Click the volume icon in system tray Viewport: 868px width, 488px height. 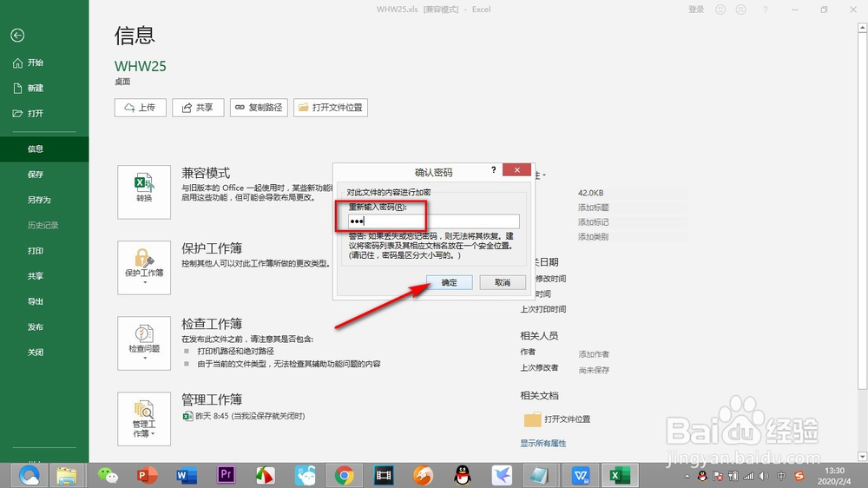[764, 476]
